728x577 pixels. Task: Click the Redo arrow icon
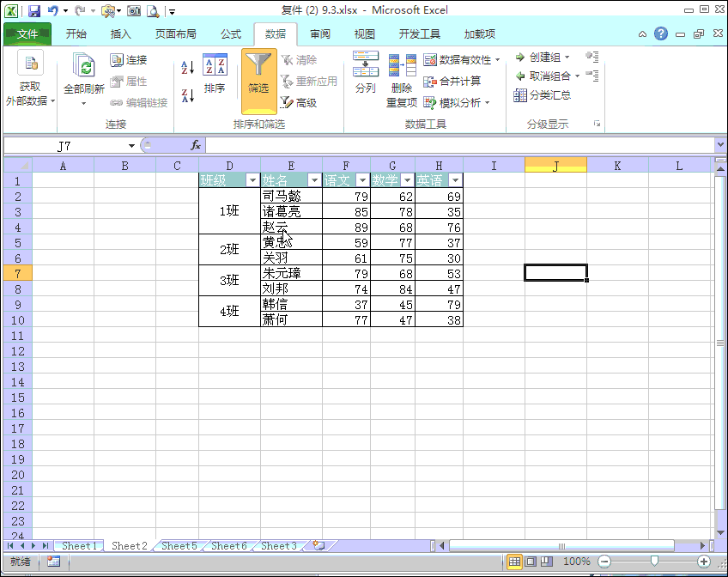click(x=80, y=10)
